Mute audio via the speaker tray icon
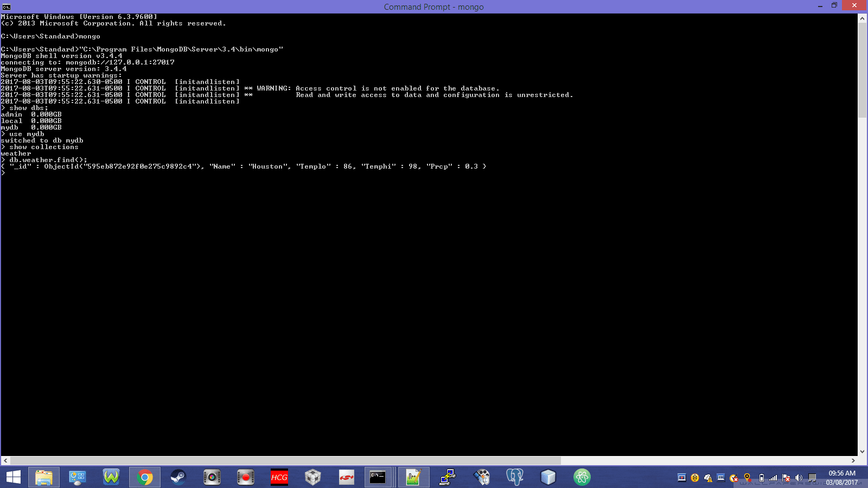868x488 pixels. click(798, 478)
